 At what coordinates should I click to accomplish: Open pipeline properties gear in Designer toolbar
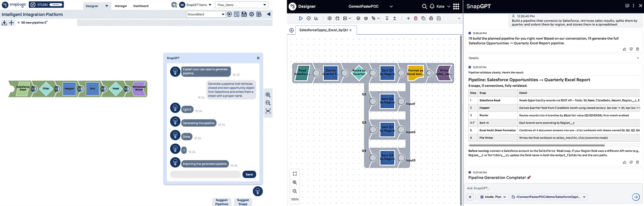[x=329, y=18]
